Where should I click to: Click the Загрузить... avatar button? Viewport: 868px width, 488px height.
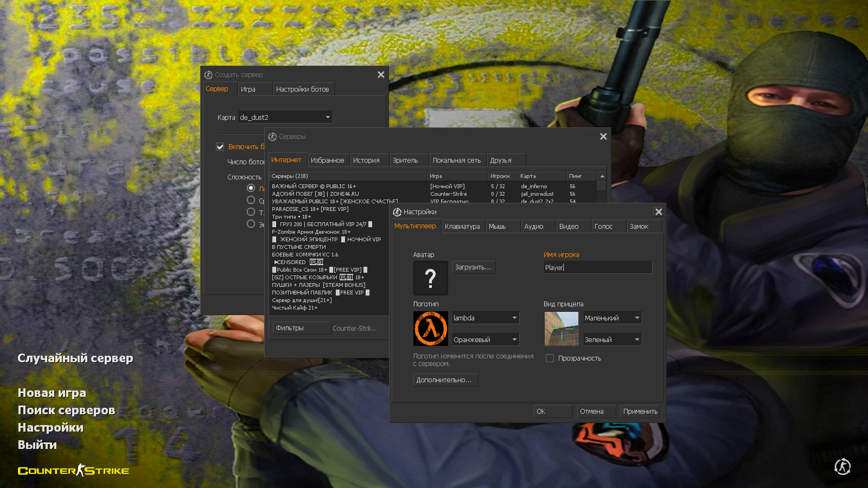pos(473,267)
